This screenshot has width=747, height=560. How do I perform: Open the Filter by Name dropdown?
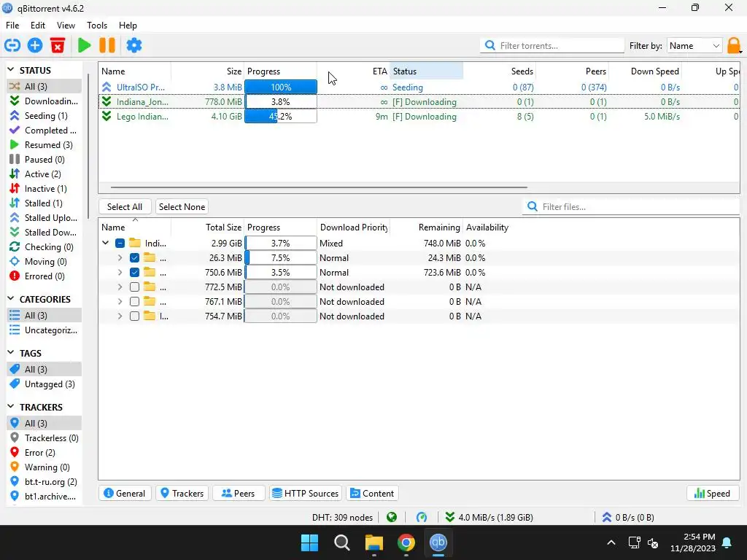(x=694, y=46)
